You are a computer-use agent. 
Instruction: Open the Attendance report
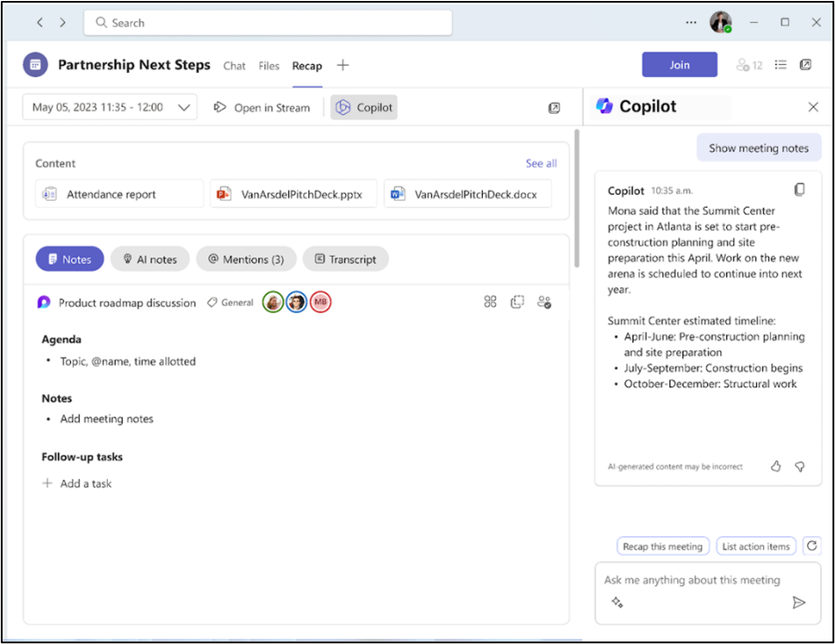(119, 194)
